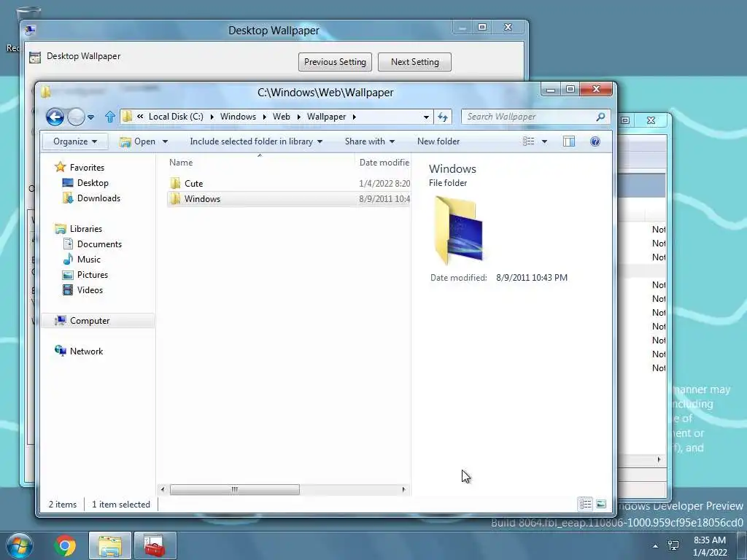747x560 pixels.
Task: Expand the address bar overflow chevron
Action: point(140,116)
